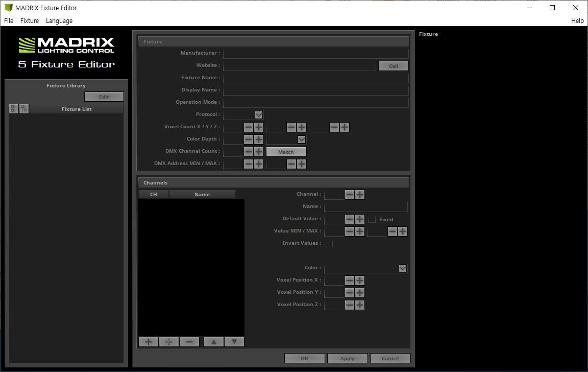Image resolution: width=588 pixels, height=372 pixels.
Task: Click the Fixture List column header
Action: point(77,109)
